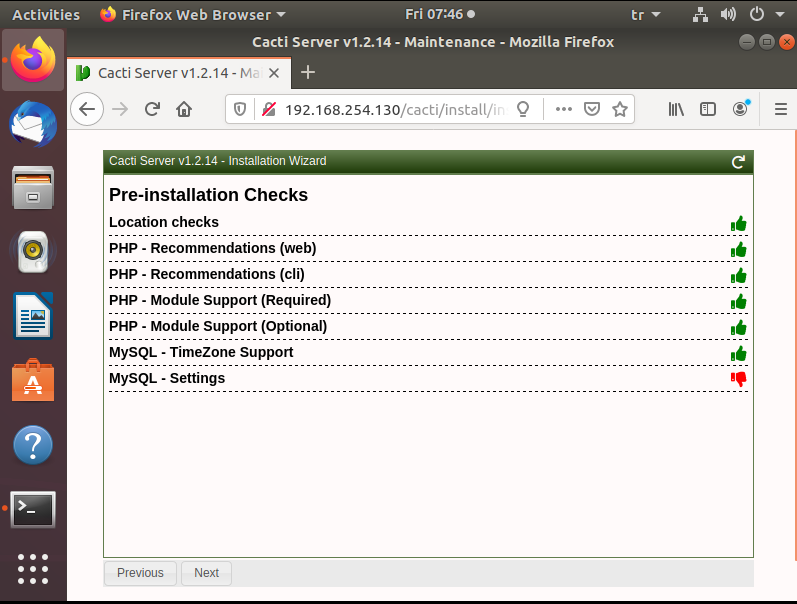Open the Firefox hamburger menu

click(x=781, y=109)
